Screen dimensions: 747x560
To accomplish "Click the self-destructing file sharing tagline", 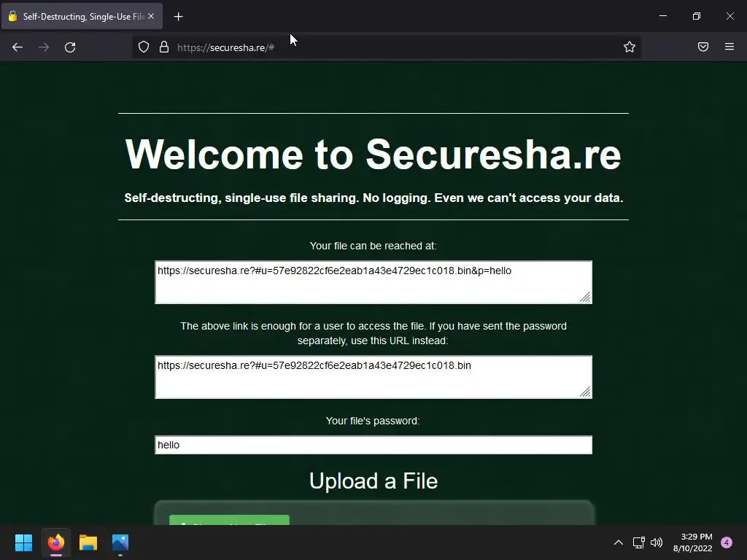I will (374, 198).
